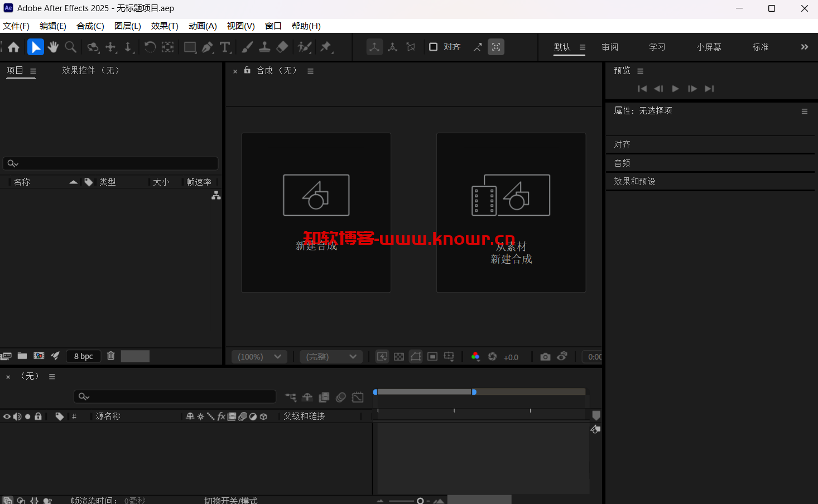This screenshot has height=504, width=818.
Task: Toggle fast preview button in viewer
Action: [382, 357]
